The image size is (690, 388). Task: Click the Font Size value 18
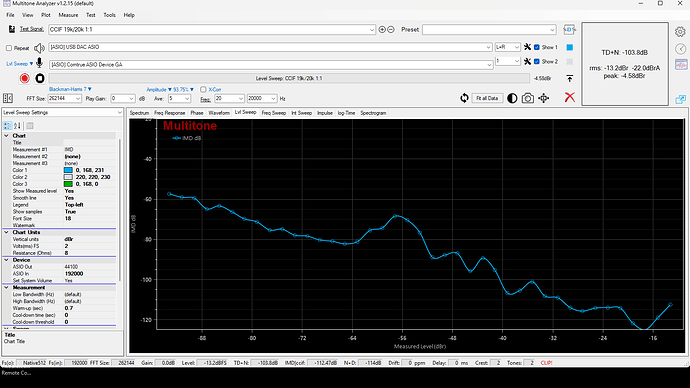tap(68, 219)
